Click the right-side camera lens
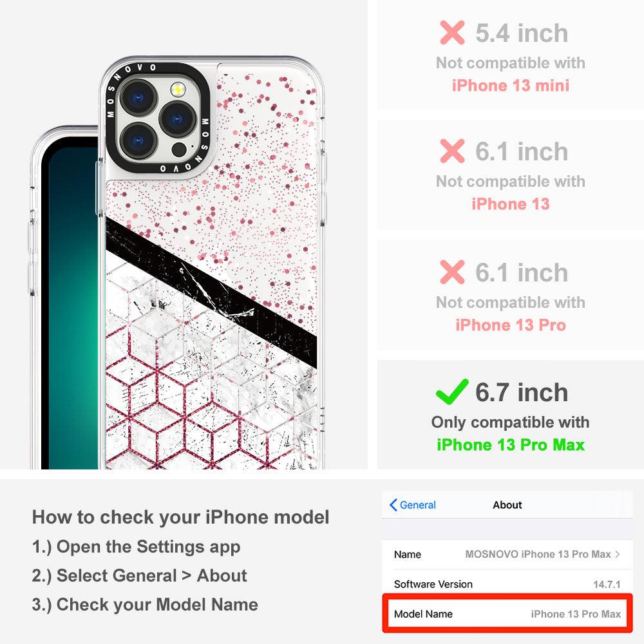644x644 pixels. tap(177, 119)
